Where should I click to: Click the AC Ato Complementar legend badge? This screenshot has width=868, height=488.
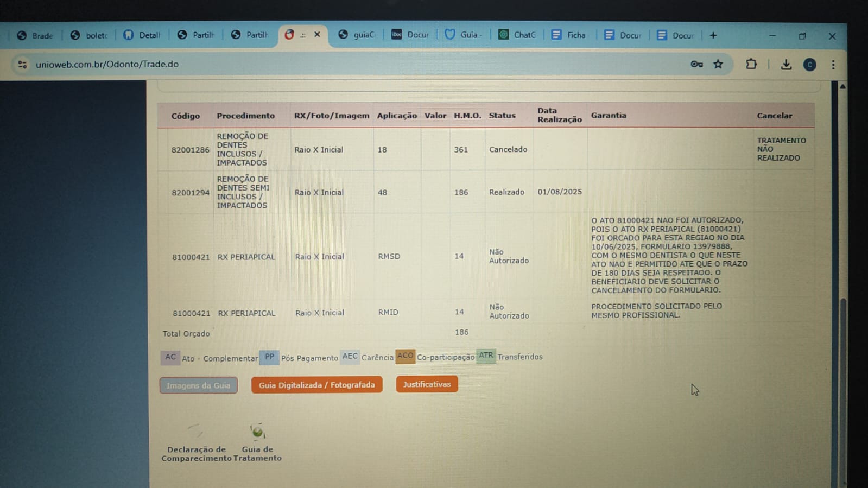tap(170, 357)
